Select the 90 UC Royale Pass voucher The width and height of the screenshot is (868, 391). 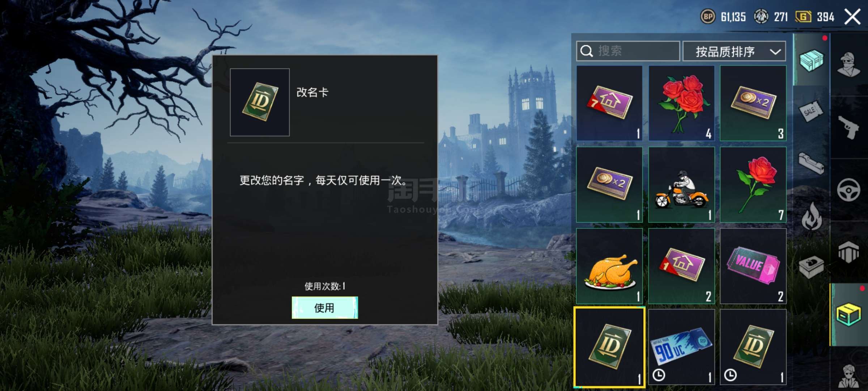pyautogui.click(x=681, y=347)
